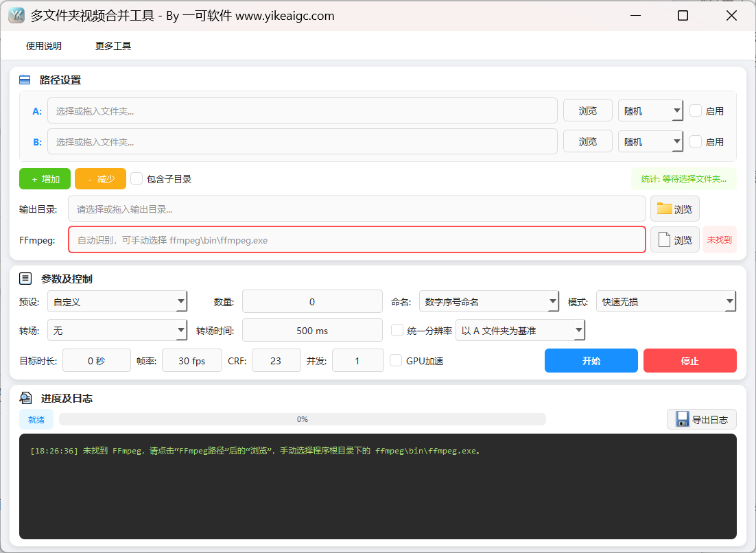Image resolution: width=756 pixels, height=553 pixels.
Task: Click the 转场时间 field showing 500 ms
Action: (x=312, y=331)
